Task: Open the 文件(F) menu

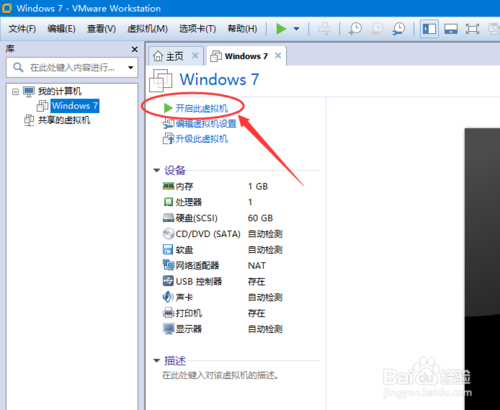Action: [x=22, y=29]
